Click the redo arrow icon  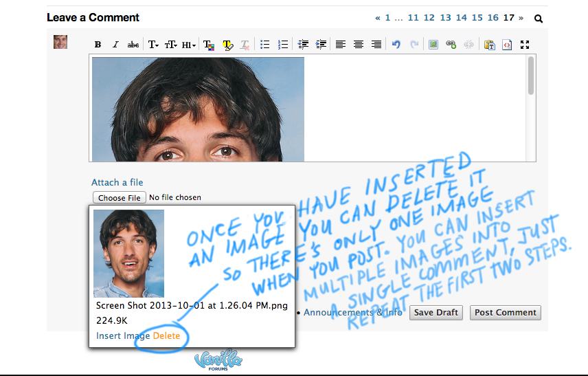[x=414, y=45]
